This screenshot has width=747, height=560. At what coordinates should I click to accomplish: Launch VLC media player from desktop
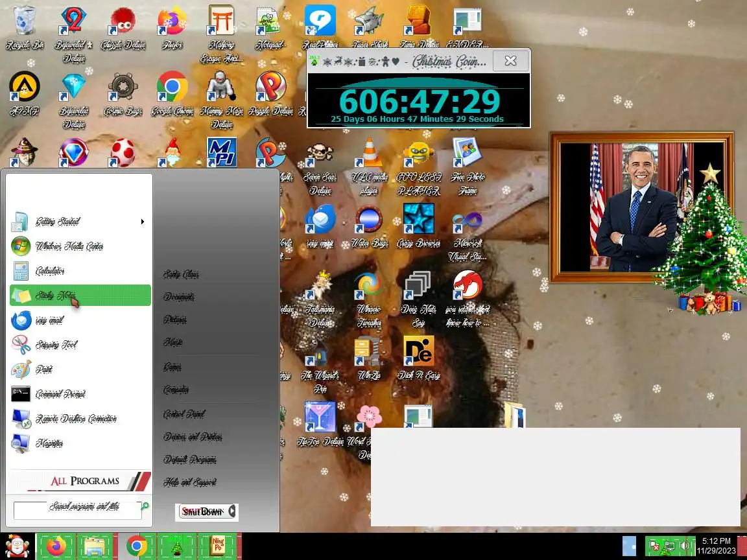pyautogui.click(x=369, y=167)
